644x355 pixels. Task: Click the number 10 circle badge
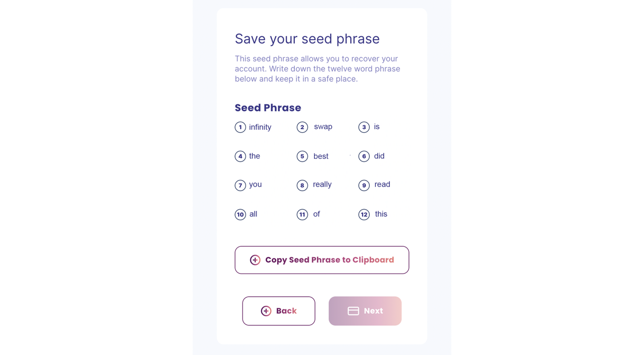coord(240,215)
